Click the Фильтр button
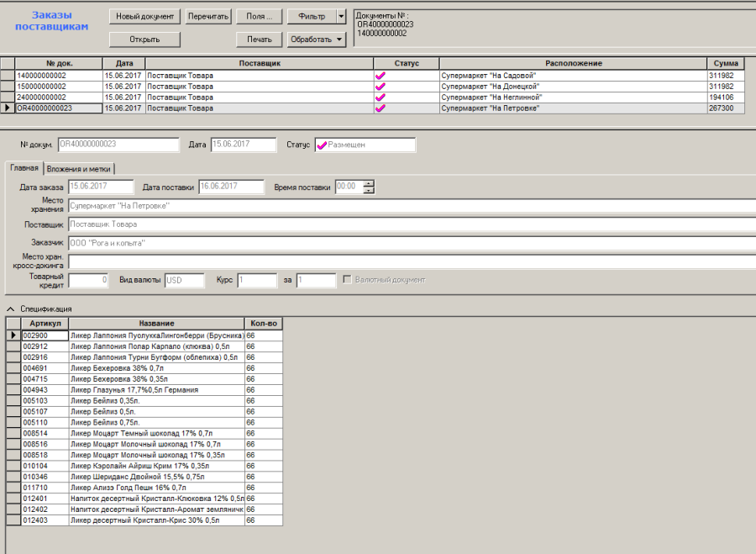Image resolution: width=756 pixels, height=554 pixels. point(312,17)
